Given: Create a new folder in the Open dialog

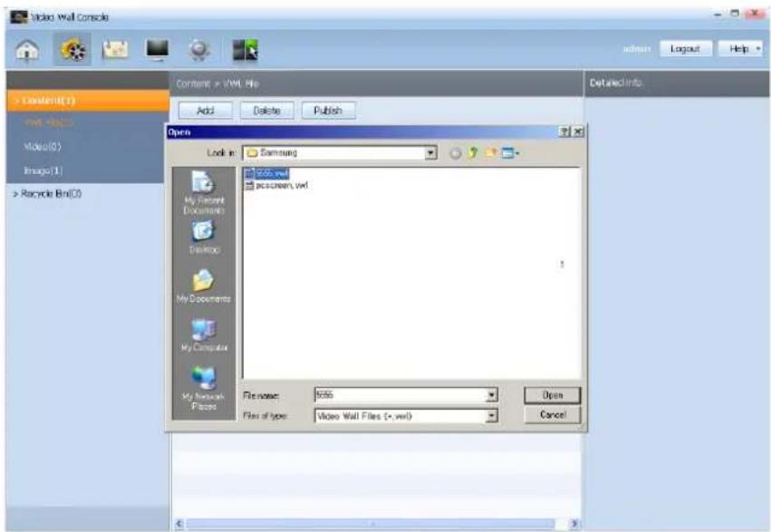Looking at the screenshot, I should 490,153.
